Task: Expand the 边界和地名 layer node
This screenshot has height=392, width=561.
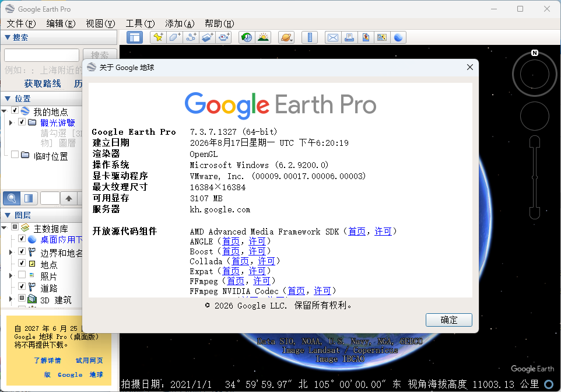Action: coord(11,253)
